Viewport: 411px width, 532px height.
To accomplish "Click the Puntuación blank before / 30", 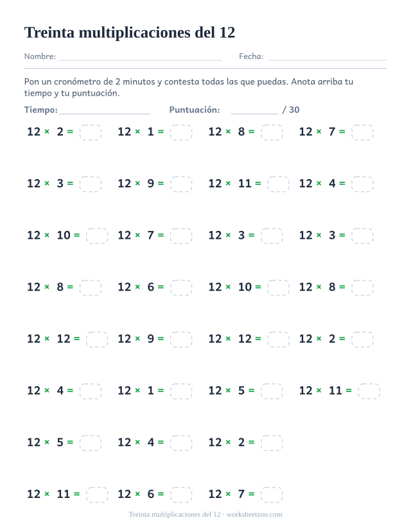I will (x=254, y=110).
